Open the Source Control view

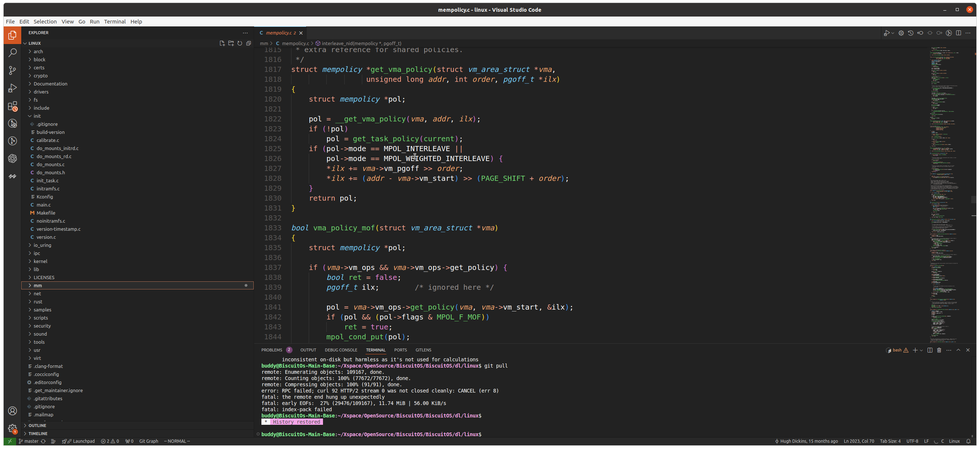pos(12,70)
